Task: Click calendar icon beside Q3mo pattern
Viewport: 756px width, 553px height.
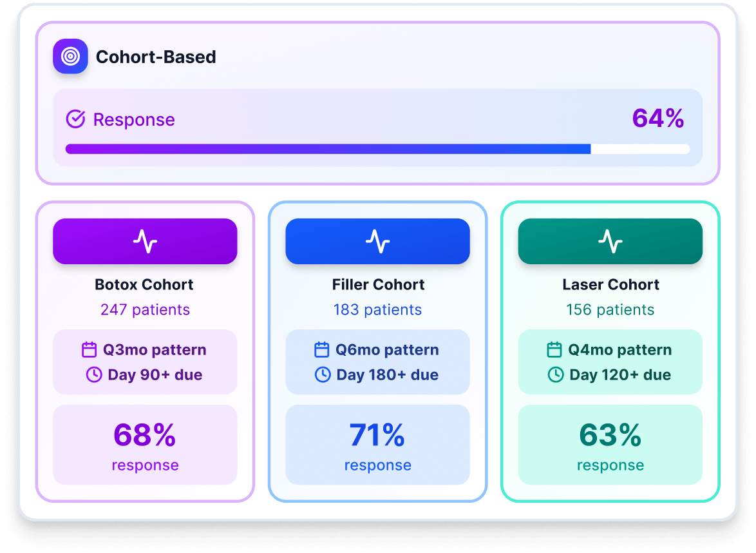Action: [x=90, y=350]
